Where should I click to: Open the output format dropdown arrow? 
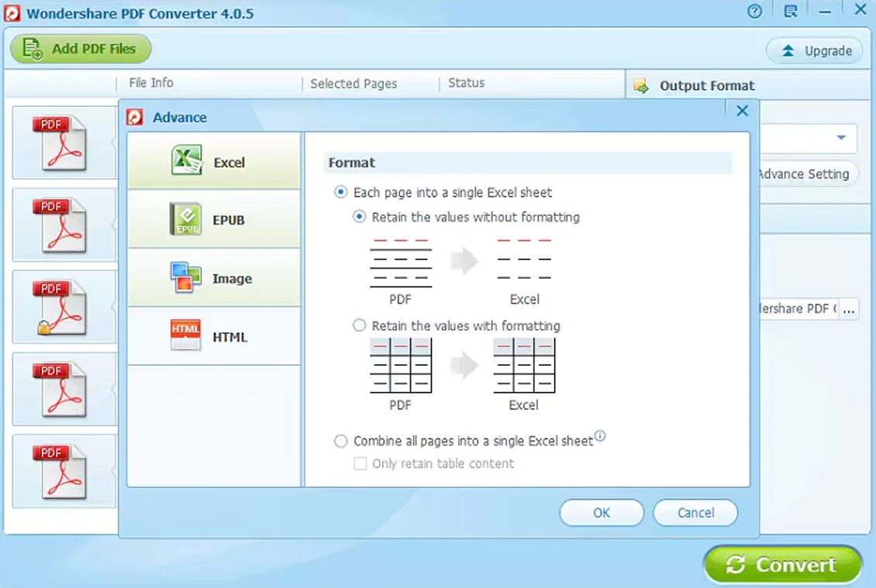coord(841,137)
